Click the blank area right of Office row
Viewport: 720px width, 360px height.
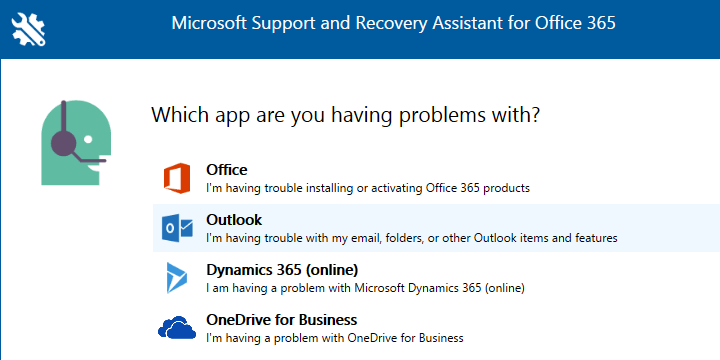(624, 178)
